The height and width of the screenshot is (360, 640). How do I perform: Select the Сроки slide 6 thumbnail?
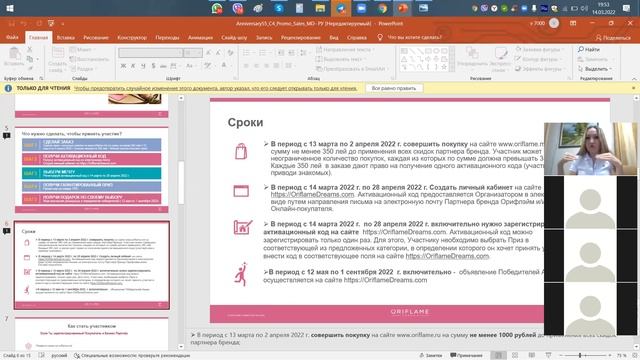click(91, 265)
